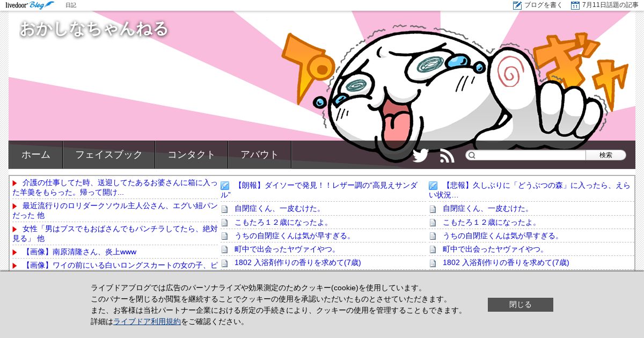
Task: Click the calendar icon for trending articles
Action: point(575,5)
